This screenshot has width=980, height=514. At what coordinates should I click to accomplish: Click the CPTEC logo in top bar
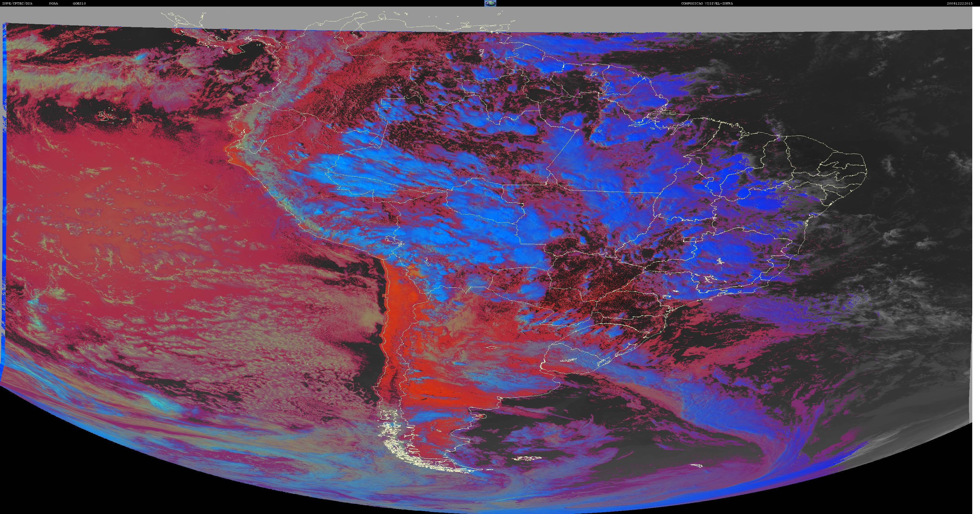pos(490,3)
